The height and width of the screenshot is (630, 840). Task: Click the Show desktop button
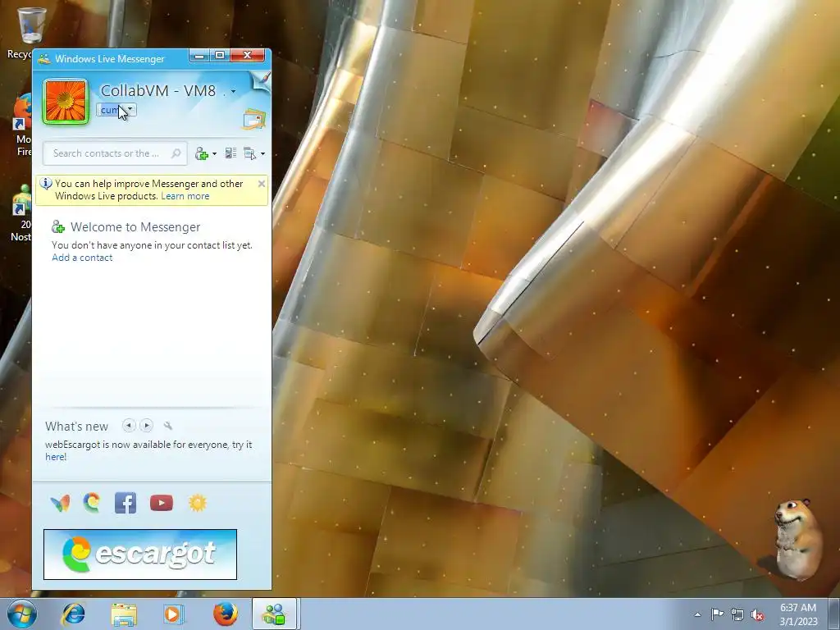point(834,614)
